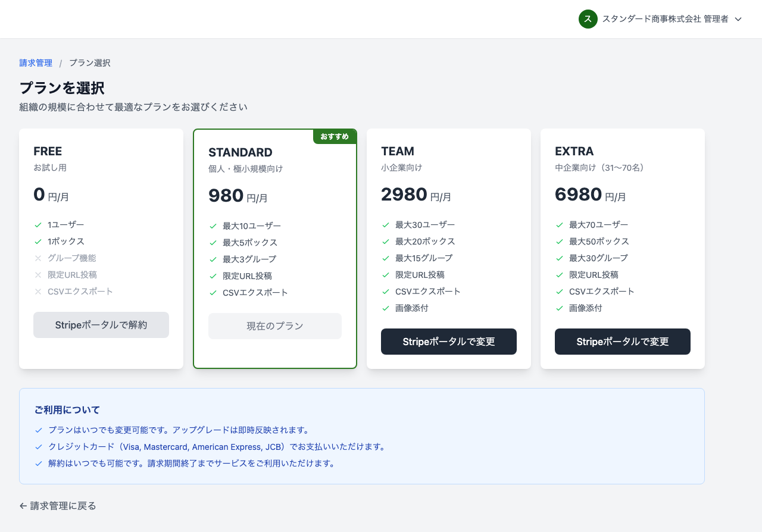
Task: Click the X icon beside グループ機能
Action: click(39, 258)
